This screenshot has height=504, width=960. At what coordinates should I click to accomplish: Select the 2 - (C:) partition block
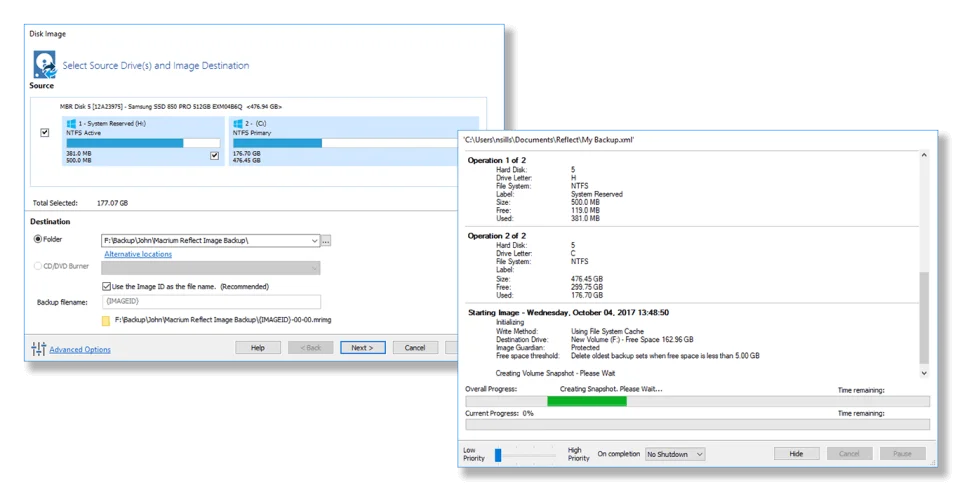point(344,141)
